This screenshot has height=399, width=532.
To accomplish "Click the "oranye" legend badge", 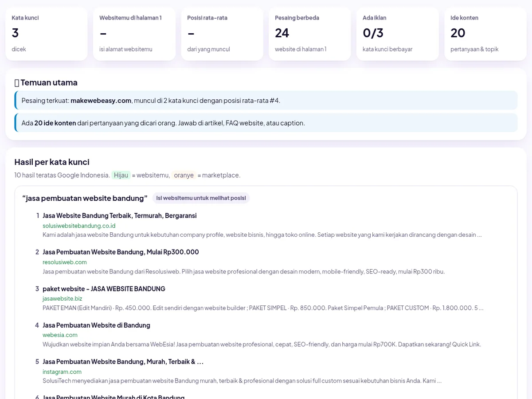I will click(x=184, y=175).
